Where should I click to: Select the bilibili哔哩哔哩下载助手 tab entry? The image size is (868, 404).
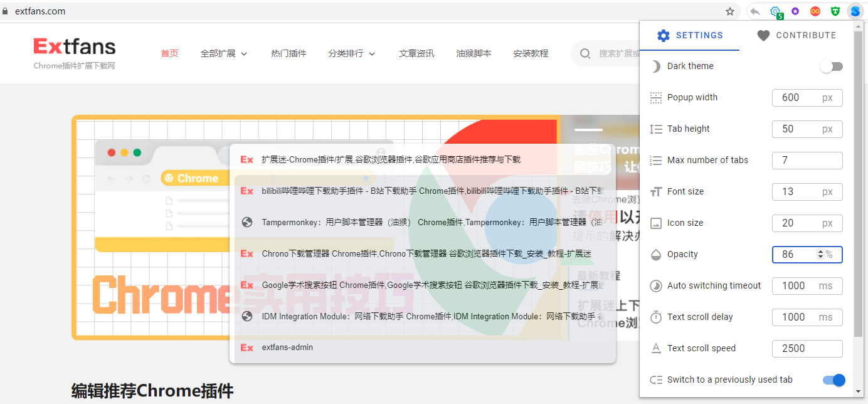click(x=423, y=191)
